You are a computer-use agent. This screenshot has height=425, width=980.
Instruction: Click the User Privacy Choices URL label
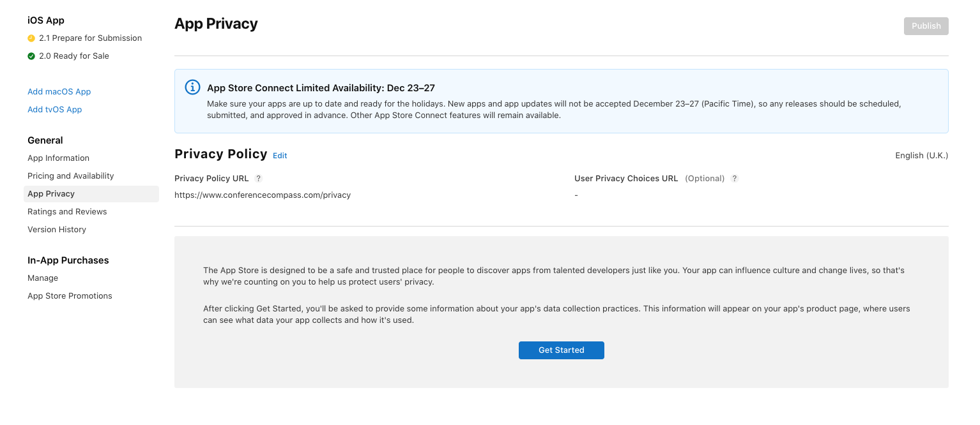(626, 179)
